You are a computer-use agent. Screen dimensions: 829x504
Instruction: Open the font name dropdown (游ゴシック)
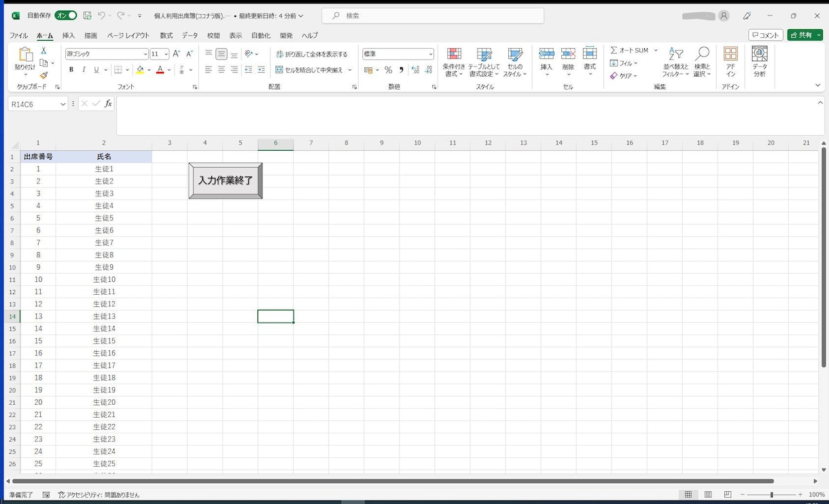[145, 54]
